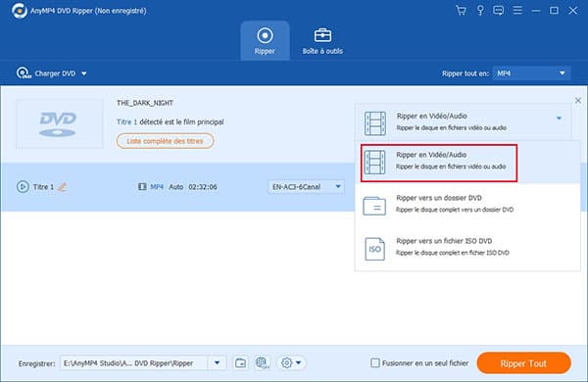The height and width of the screenshot is (382, 588).
Task: Toggle Fusionner en un seul fichier checkbox
Action: click(374, 362)
